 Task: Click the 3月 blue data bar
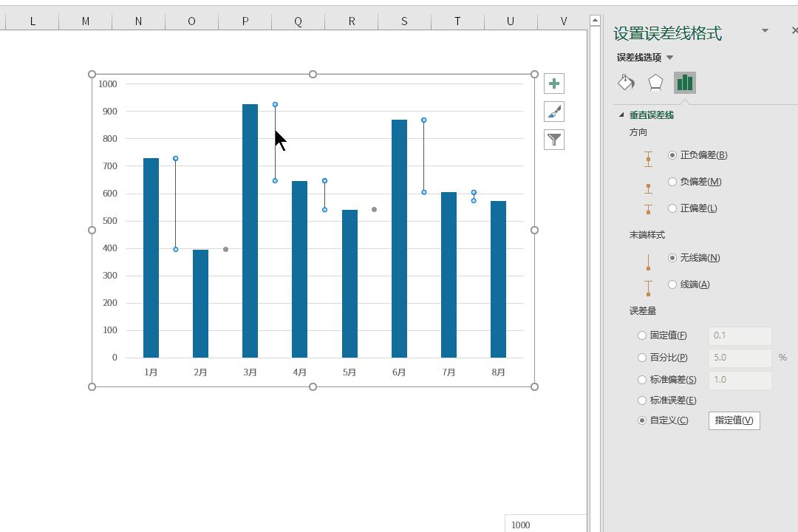pos(250,231)
